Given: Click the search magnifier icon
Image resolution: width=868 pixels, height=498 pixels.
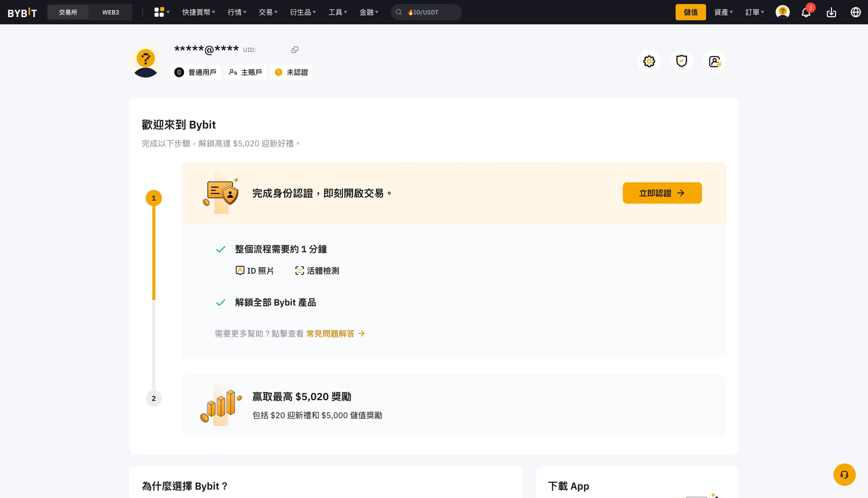Looking at the screenshot, I should 399,12.
